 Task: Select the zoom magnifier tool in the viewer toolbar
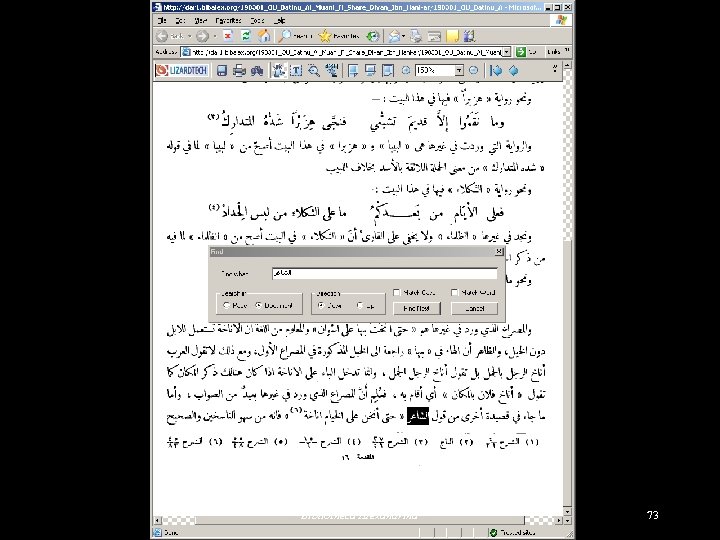click(x=314, y=70)
